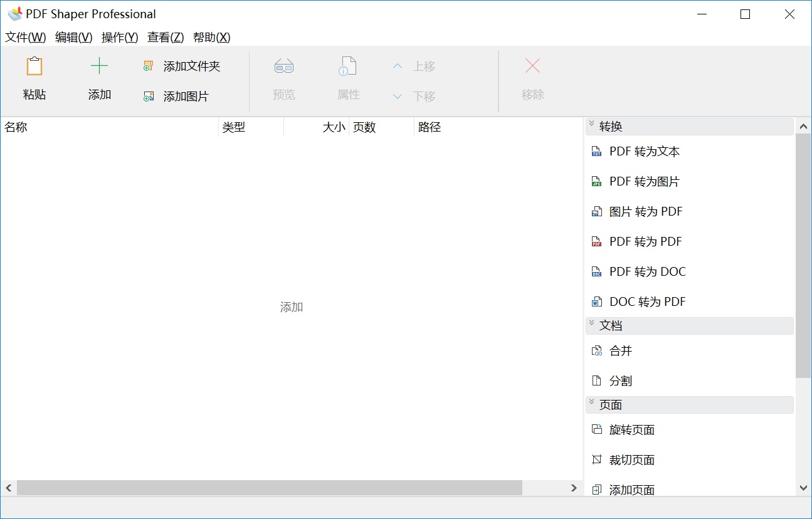Click the 转换 section header text
Viewport: 812px width, 519px height.
pyautogui.click(x=611, y=127)
